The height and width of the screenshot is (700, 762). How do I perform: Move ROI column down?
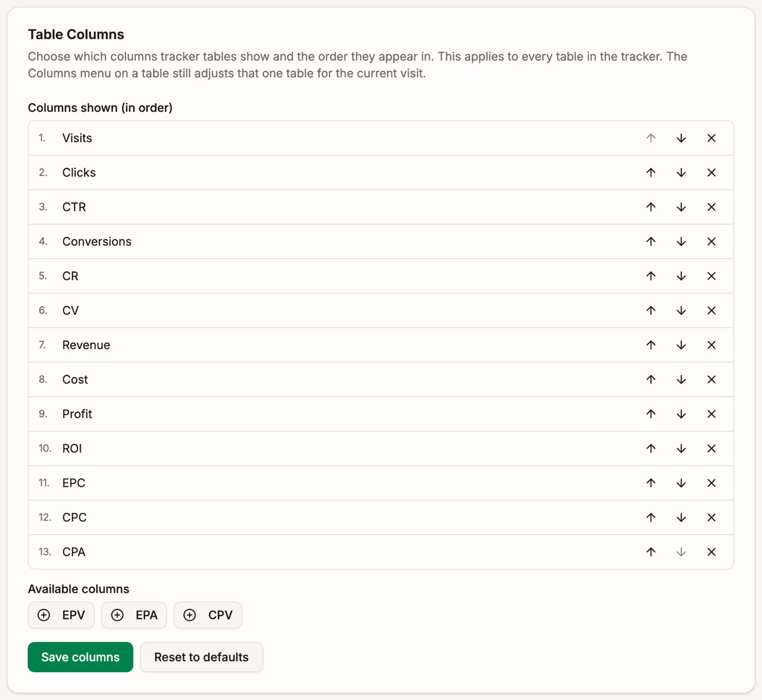681,449
